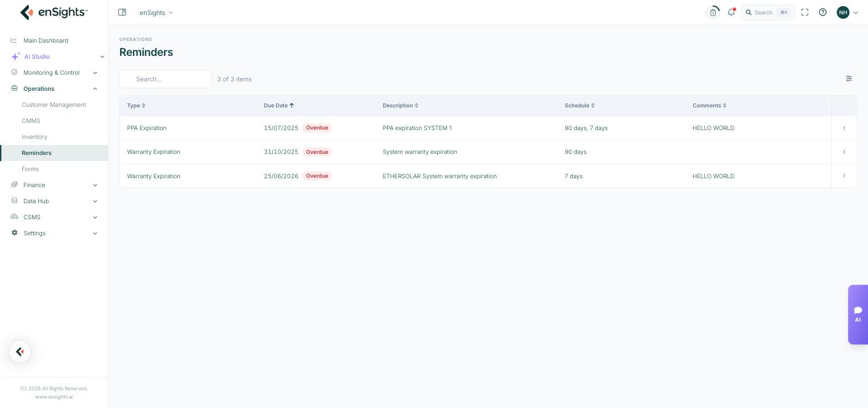Screen dimensions: 868x408
Task: Click 'OPERATIONS' breadcrumb label
Action: pos(136,39)
